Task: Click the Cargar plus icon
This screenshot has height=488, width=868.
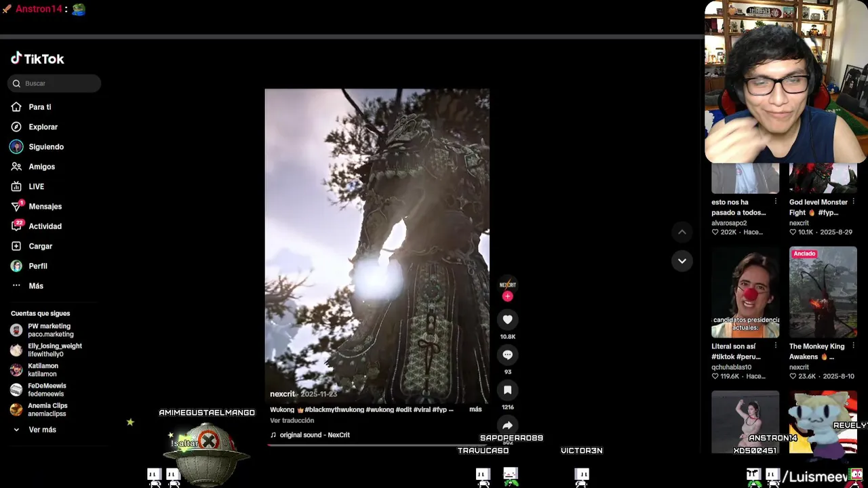Action: pos(16,246)
